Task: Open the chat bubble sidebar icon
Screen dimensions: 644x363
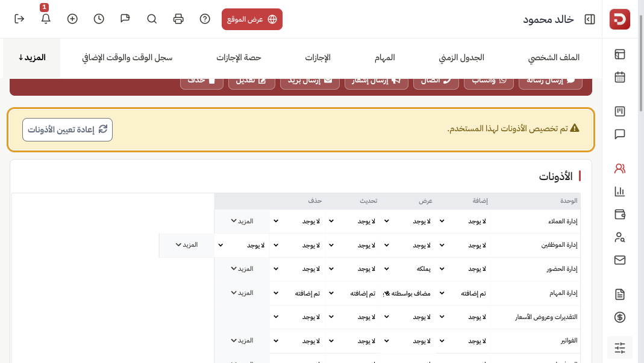Action: (620, 134)
